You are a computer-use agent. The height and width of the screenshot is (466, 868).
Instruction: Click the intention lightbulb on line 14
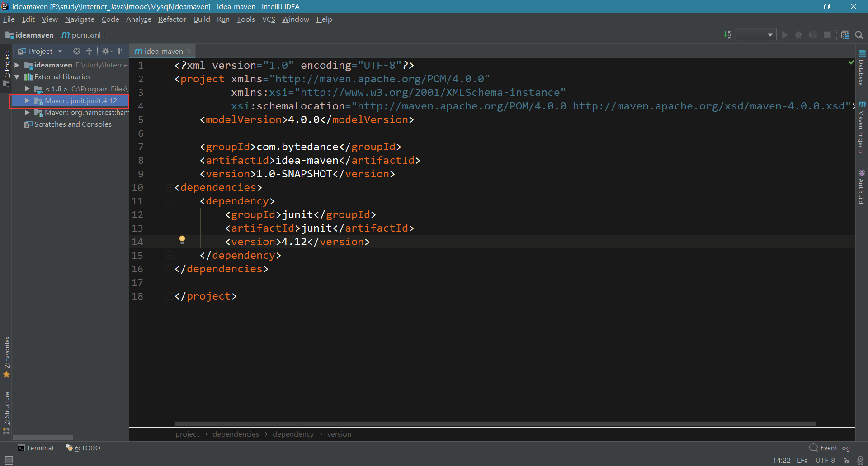pos(182,240)
